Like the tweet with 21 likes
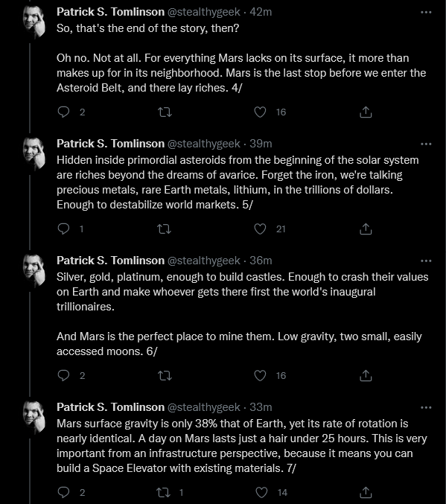Screen dimensions: 446x504 click(x=260, y=229)
